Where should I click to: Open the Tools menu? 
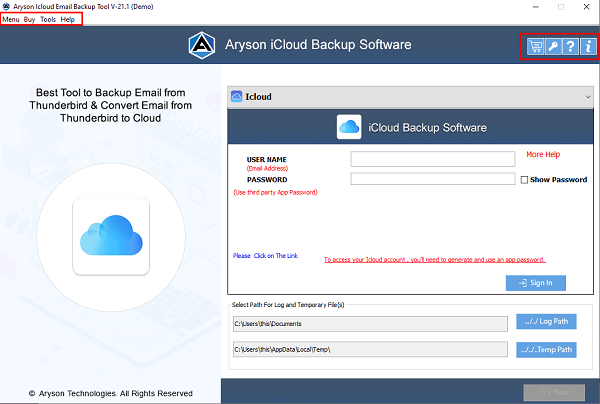48,19
